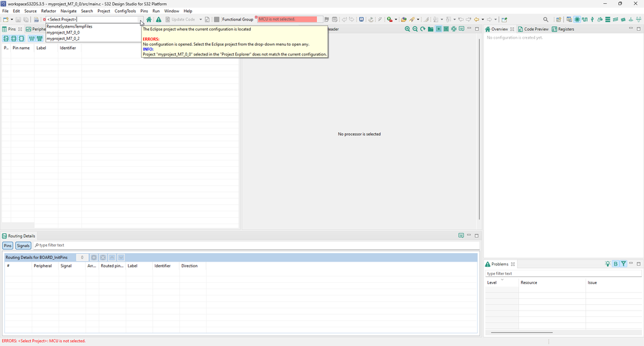Click the zoom out icon in the package view

[415, 29]
